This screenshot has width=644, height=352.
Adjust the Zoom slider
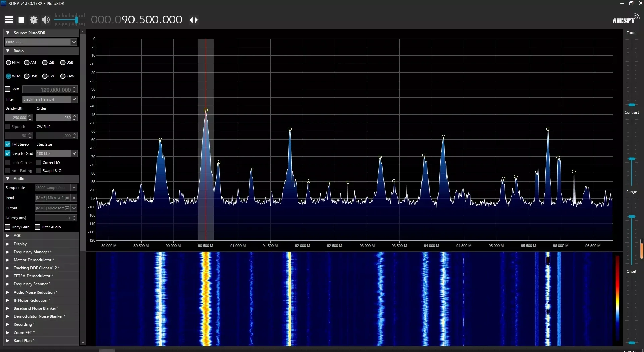point(631,105)
